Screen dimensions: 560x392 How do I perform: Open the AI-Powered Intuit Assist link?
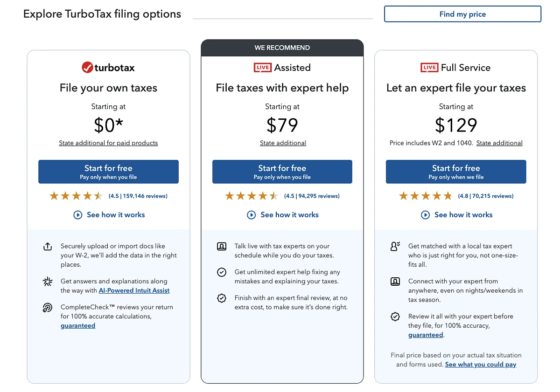(x=134, y=290)
